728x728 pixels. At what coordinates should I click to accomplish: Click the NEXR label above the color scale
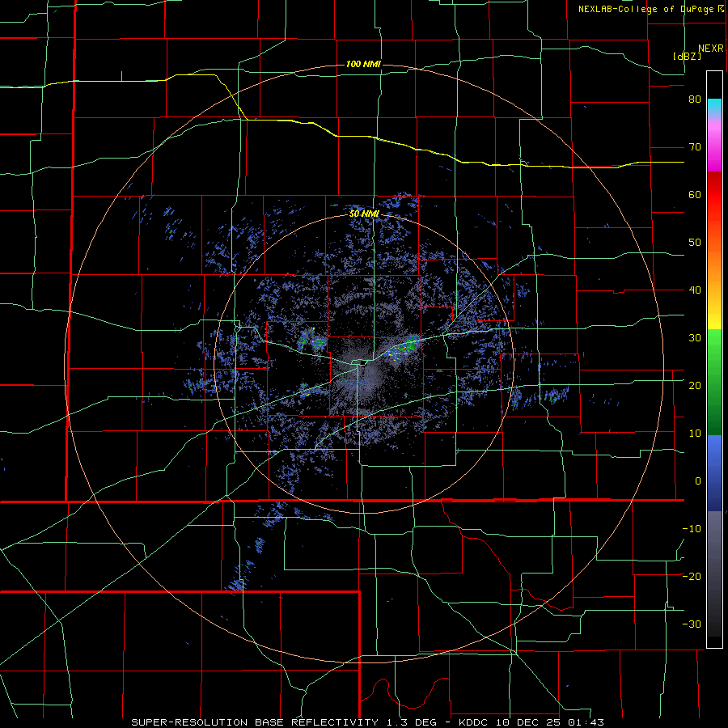711,49
